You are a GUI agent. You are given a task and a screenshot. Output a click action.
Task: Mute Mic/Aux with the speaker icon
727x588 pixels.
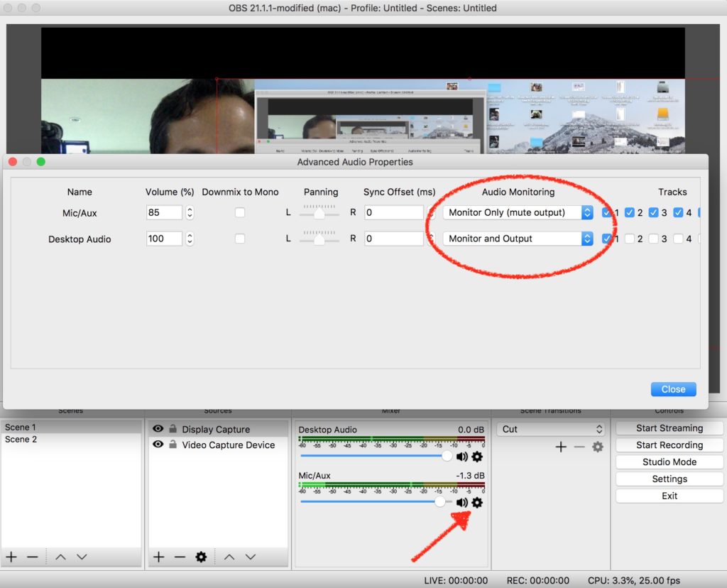pyautogui.click(x=461, y=503)
